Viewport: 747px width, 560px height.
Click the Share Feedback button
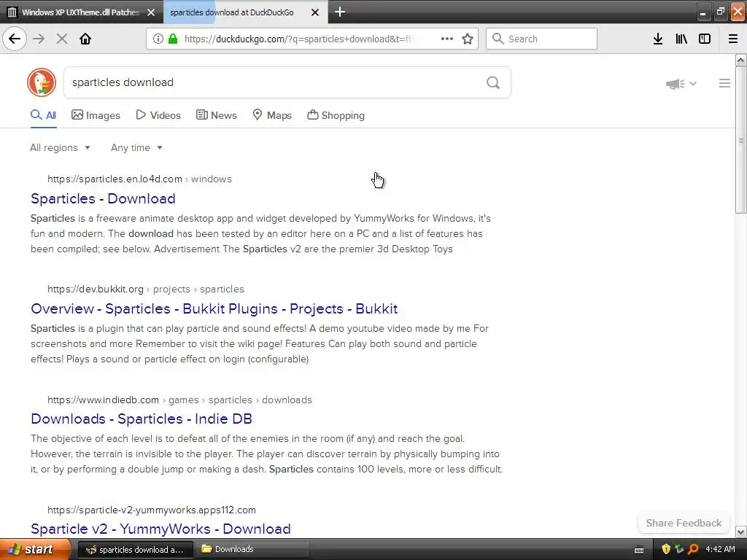point(684,523)
